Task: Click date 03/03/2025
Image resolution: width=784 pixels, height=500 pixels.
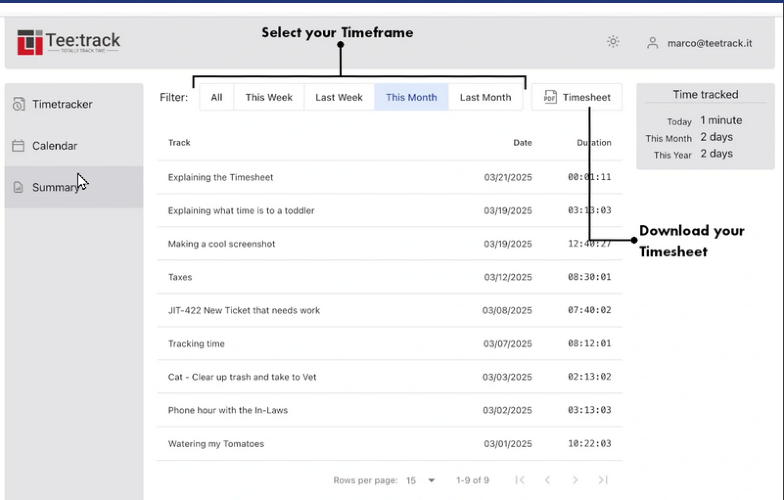Action: 507,377
